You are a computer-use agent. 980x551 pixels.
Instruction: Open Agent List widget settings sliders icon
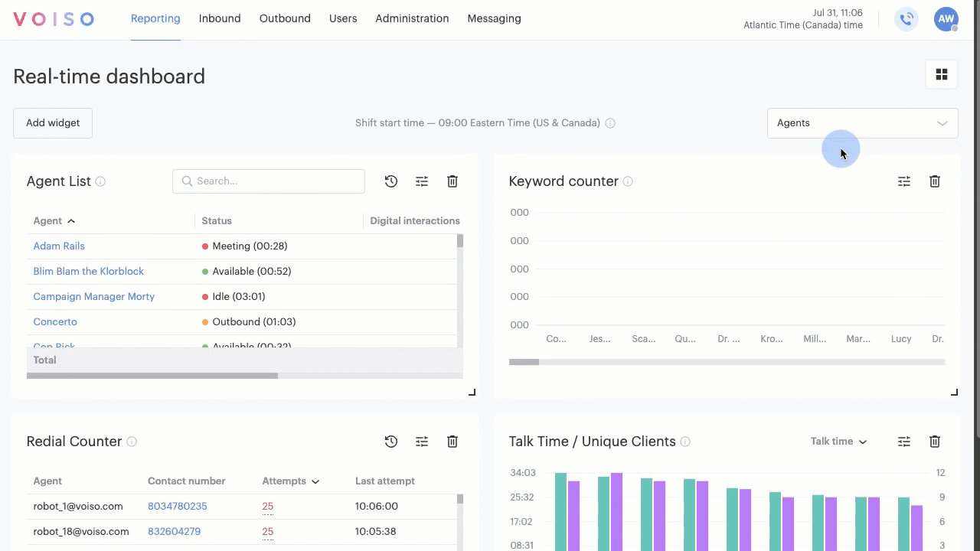click(x=421, y=181)
